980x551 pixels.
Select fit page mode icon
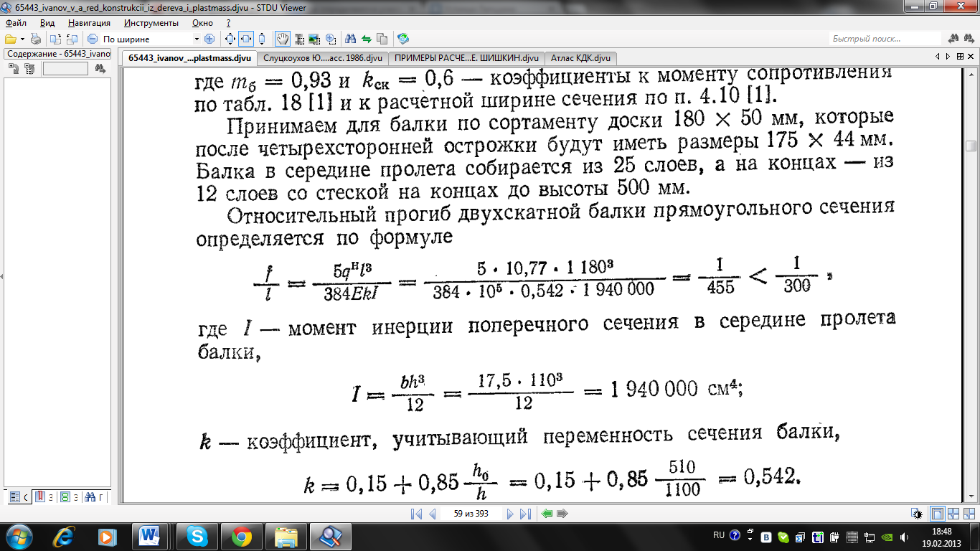click(x=230, y=39)
